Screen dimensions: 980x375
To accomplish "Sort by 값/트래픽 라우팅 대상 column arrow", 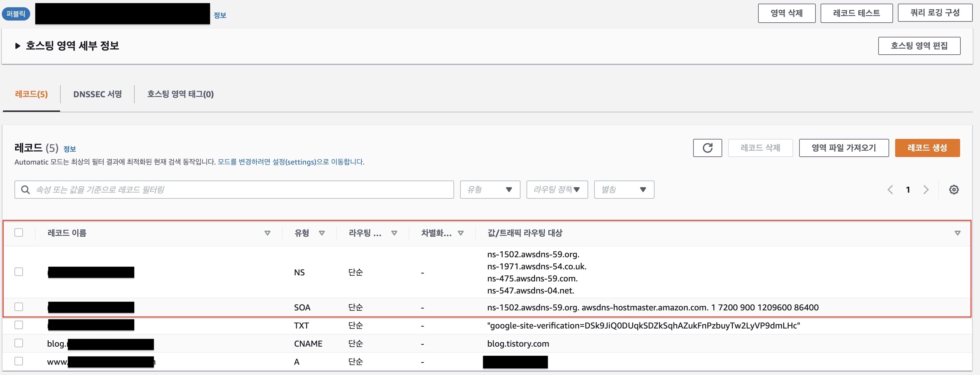I will coord(957,233).
